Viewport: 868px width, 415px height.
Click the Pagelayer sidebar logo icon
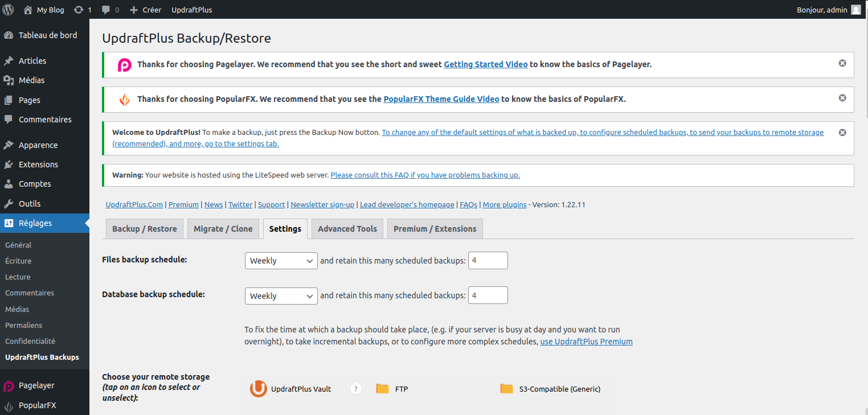(9, 386)
